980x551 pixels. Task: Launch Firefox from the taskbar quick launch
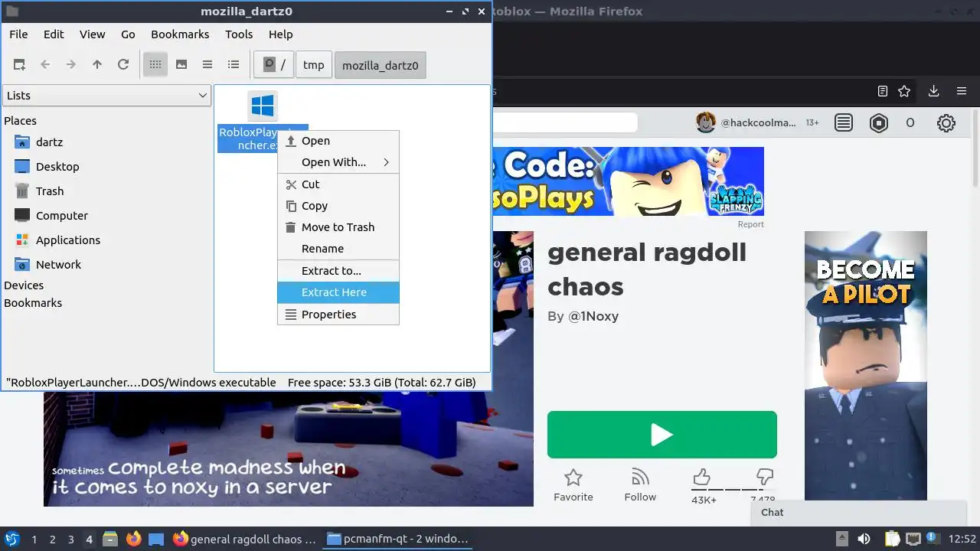click(x=133, y=539)
